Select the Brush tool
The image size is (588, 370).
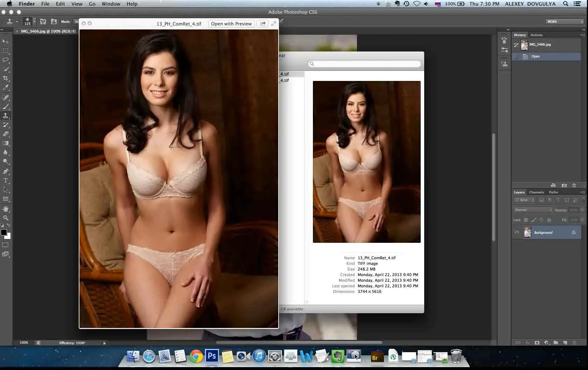[6, 107]
